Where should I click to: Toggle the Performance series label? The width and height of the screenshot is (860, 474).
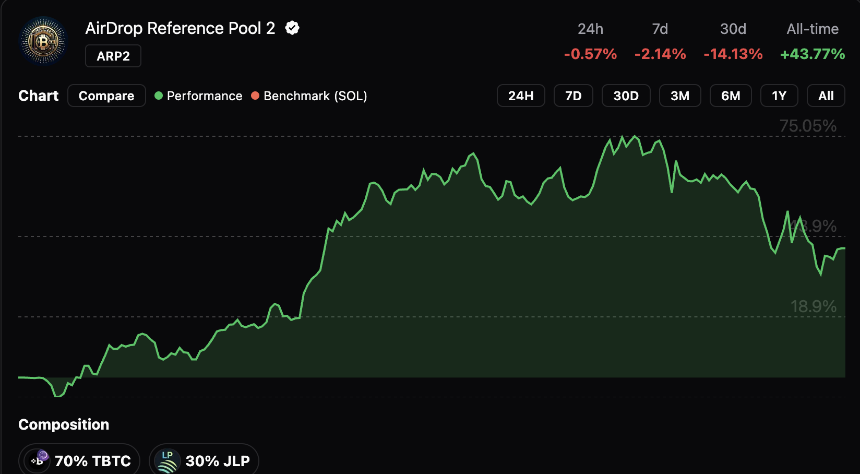click(205, 96)
